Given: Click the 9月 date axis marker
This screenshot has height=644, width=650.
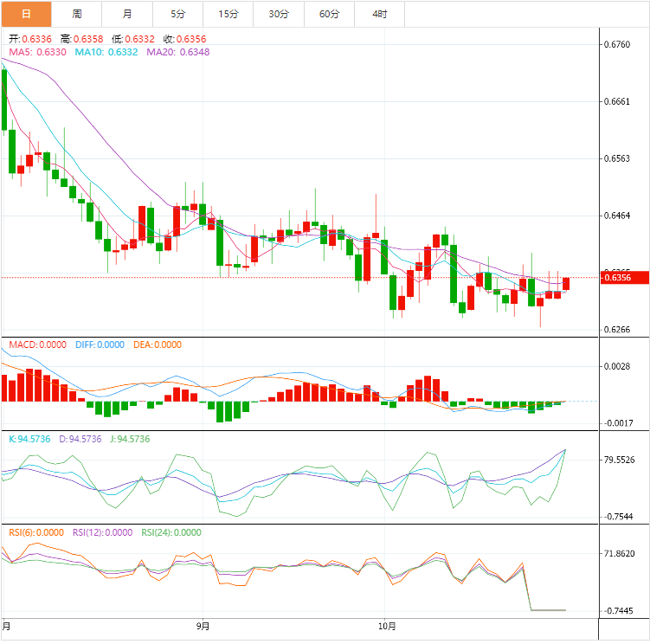Looking at the screenshot, I should 203,625.
